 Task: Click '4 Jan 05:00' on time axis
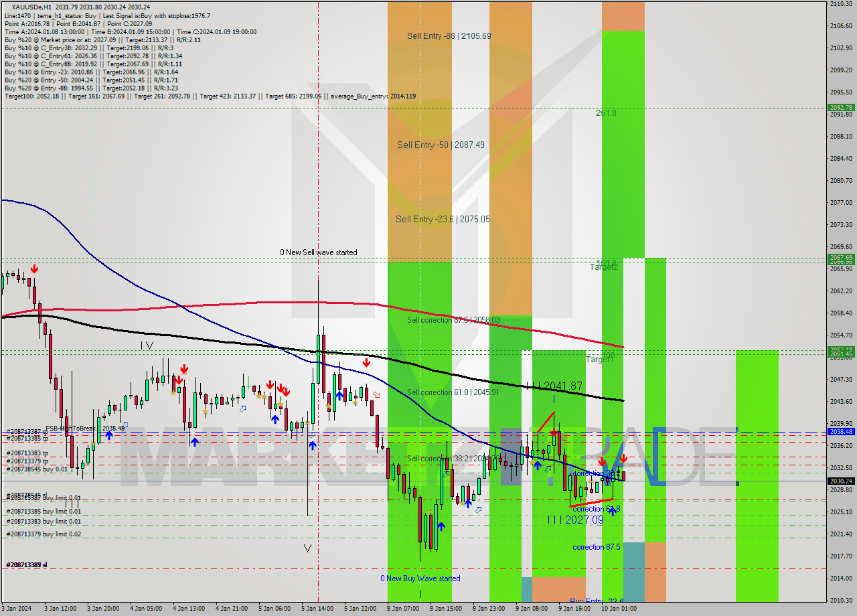coord(147,609)
